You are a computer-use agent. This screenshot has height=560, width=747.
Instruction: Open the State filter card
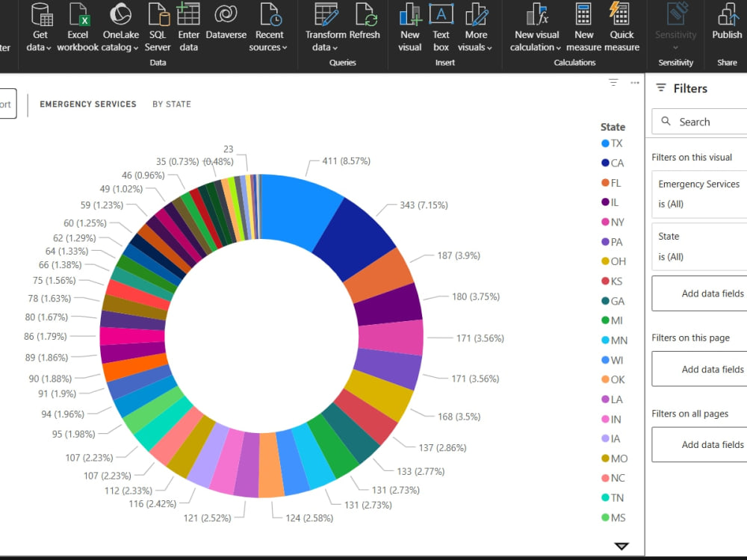coord(699,246)
